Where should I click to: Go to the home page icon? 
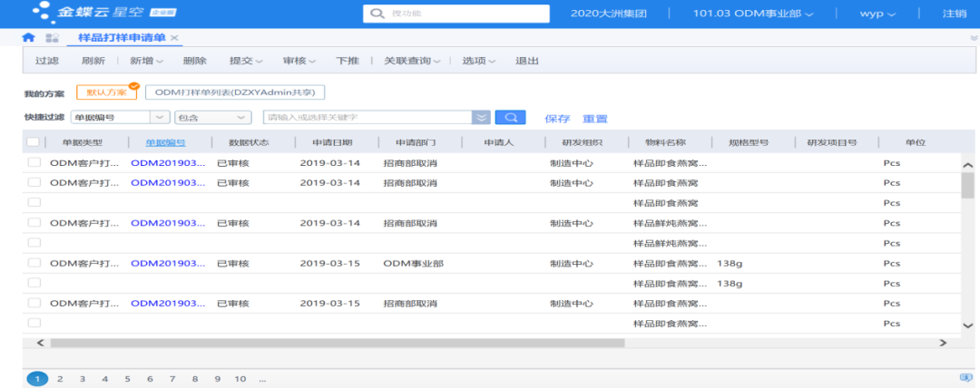tap(28, 37)
